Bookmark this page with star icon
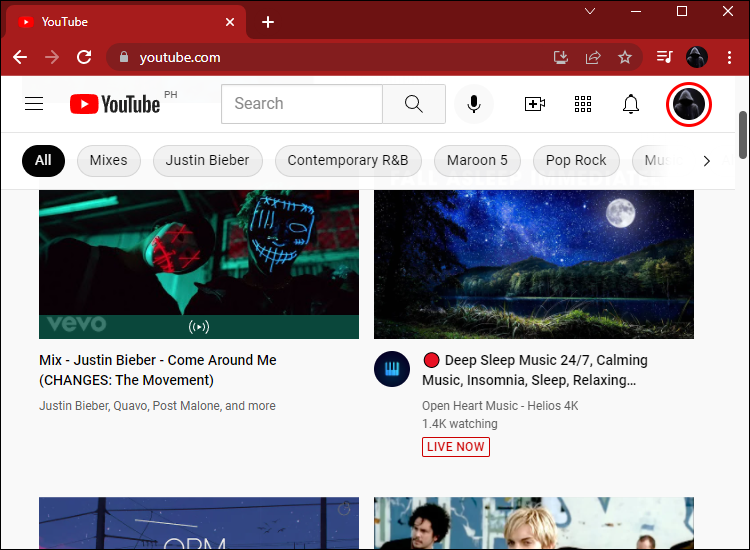The height and width of the screenshot is (550, 750). [x=625, y=57]
